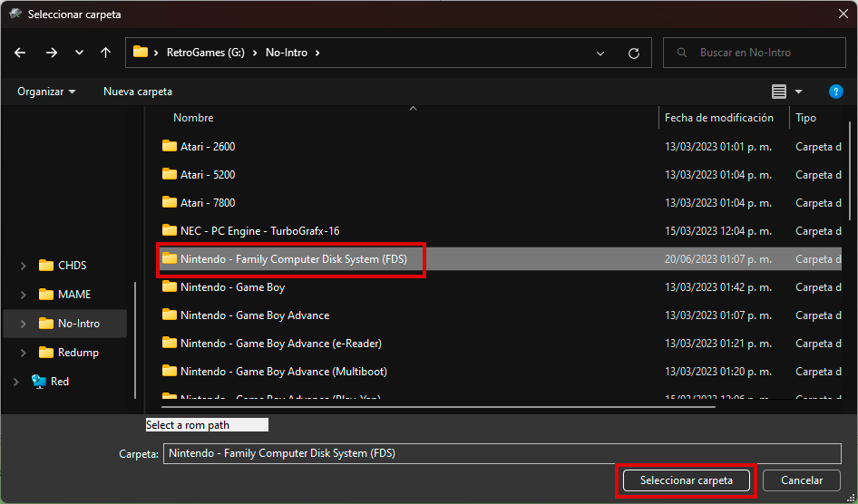Screen dimensions: 858x504
Task: Select the Nintendo - Game Boy Advance folder
Action: pos(255,315)
